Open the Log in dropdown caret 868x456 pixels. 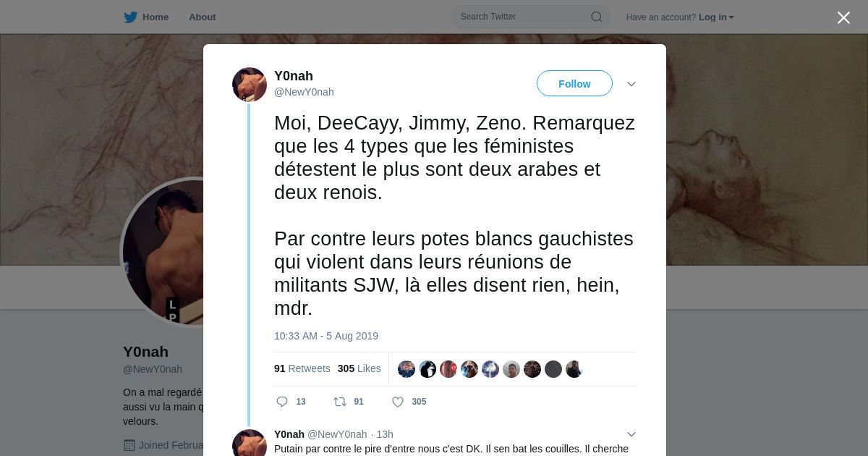[x=731, y=17]
